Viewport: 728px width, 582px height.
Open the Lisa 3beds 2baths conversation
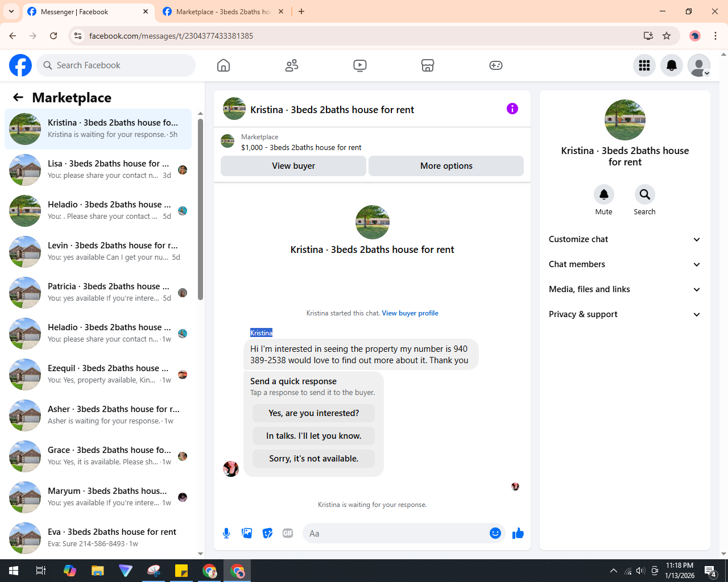98,170
